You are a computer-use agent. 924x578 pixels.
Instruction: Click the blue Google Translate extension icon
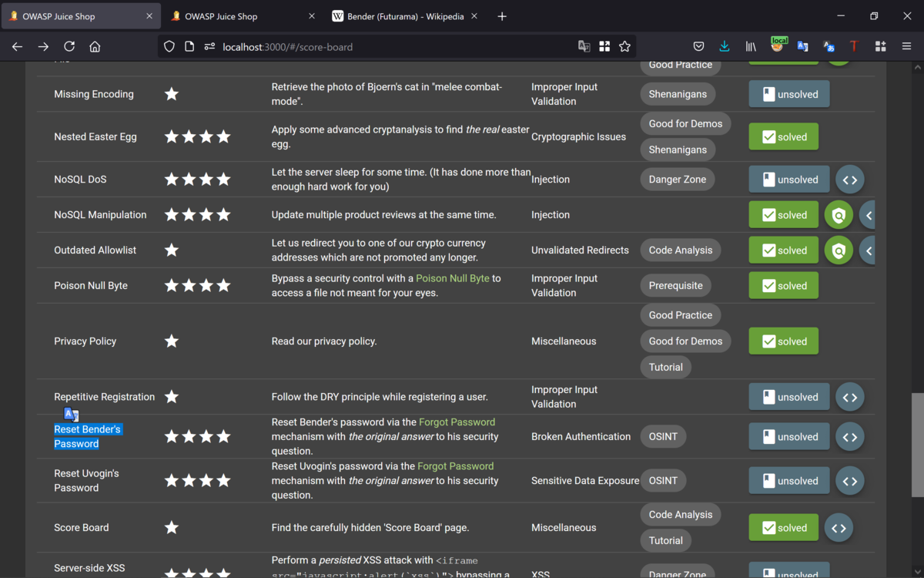coord(803,47)
